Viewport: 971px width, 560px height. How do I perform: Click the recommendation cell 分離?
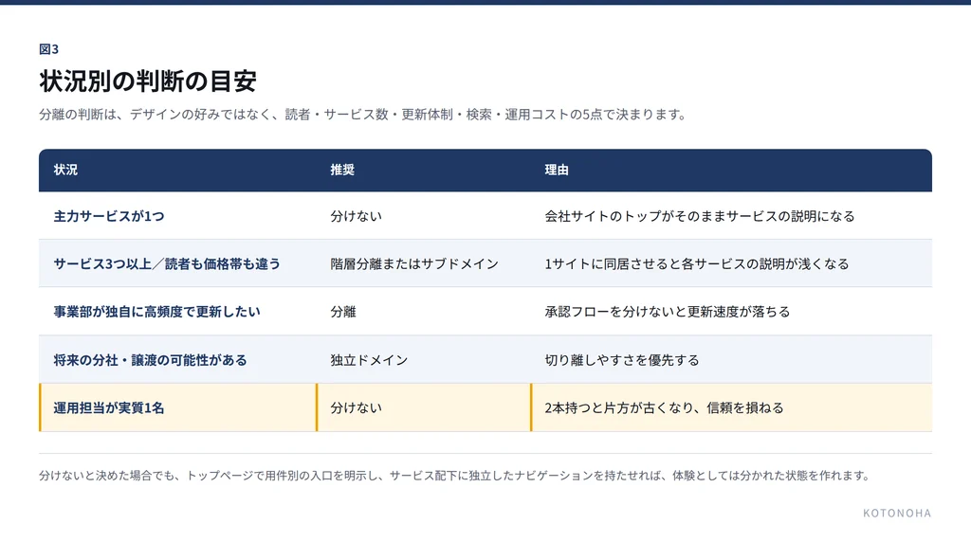tap(343, 312)
